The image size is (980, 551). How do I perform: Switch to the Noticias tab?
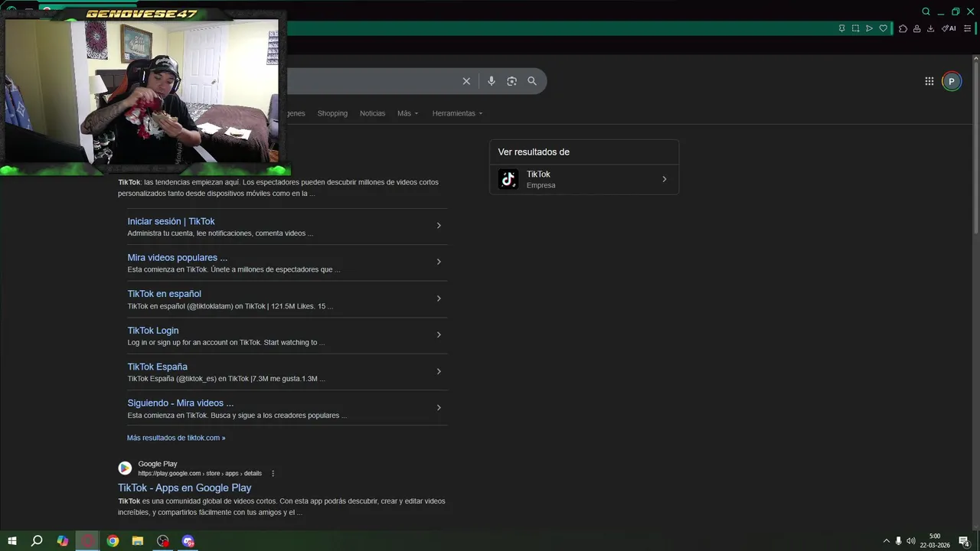pyautogui.click(x=373, y=113)
